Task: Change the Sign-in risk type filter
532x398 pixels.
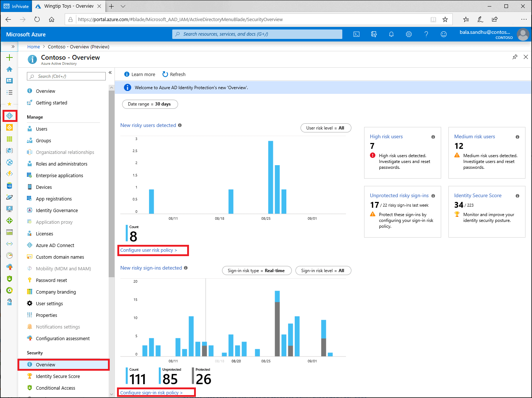Action: click(x=257, y=271)
